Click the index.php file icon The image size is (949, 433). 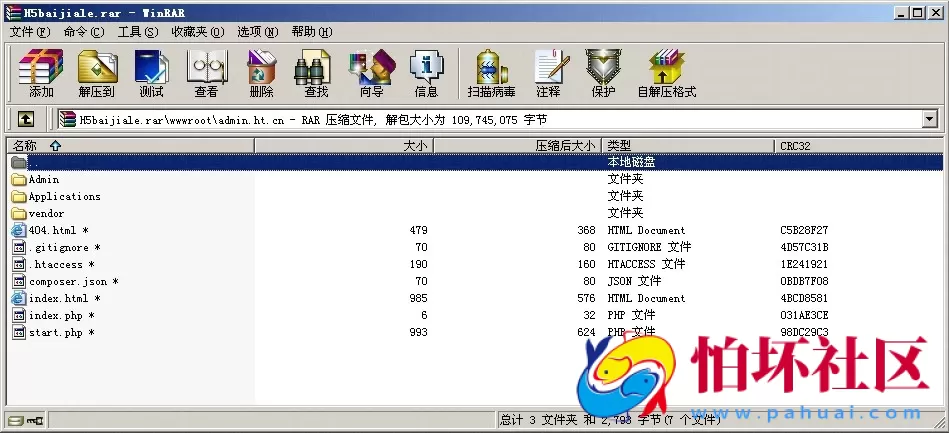coord(19,315)
